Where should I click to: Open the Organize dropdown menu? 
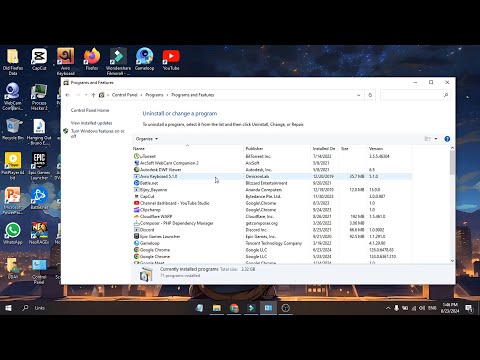point(147,139)
